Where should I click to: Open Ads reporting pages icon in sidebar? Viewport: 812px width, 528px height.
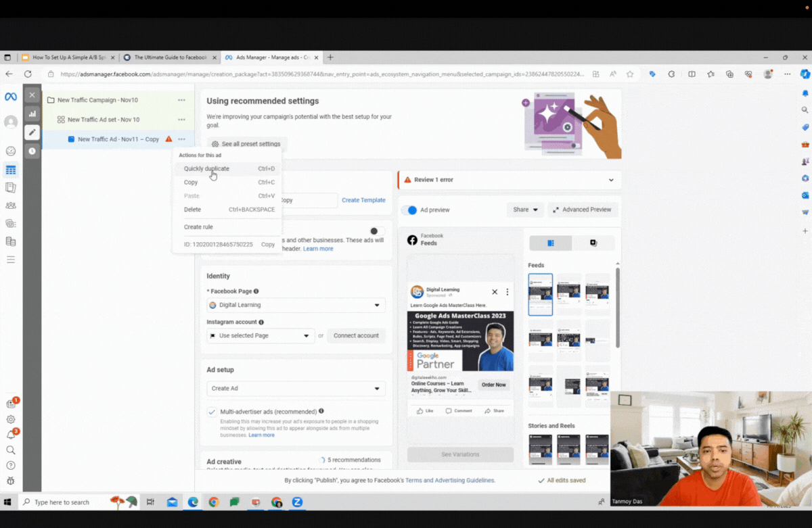11,187
